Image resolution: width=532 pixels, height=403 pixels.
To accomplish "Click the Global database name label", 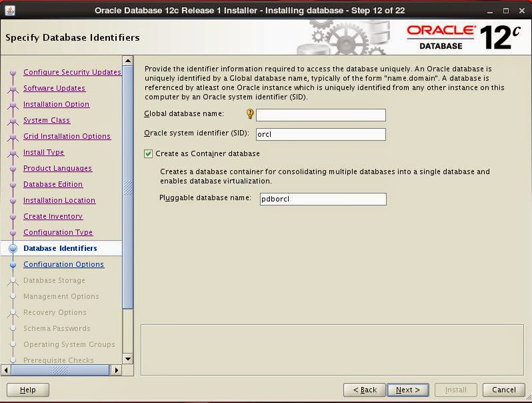I will tap(184, 113).
